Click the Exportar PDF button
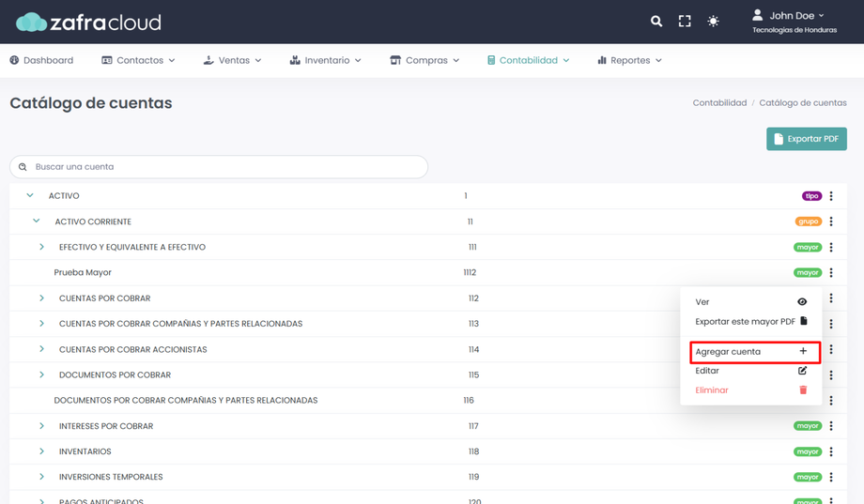The image size is (864, 504). pos(806,139)
